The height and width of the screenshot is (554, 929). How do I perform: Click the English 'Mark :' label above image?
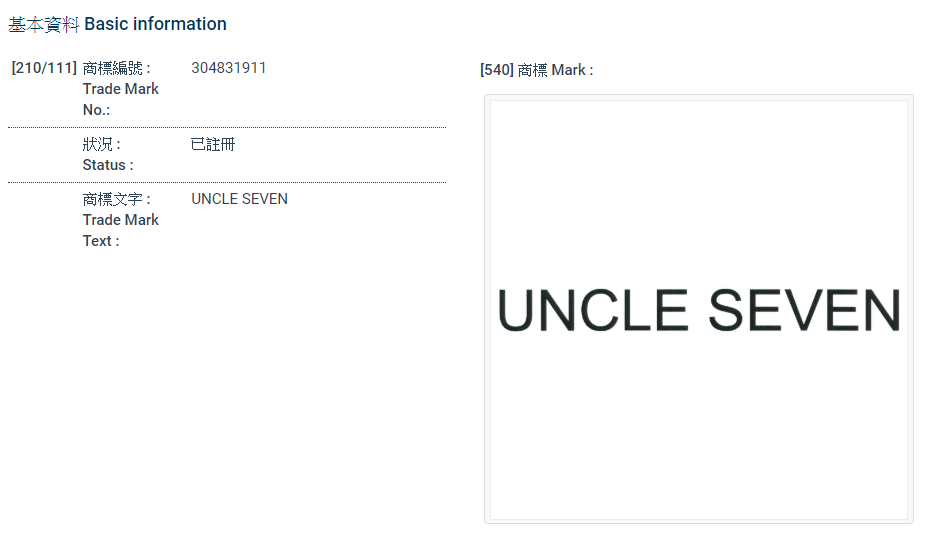572,70
